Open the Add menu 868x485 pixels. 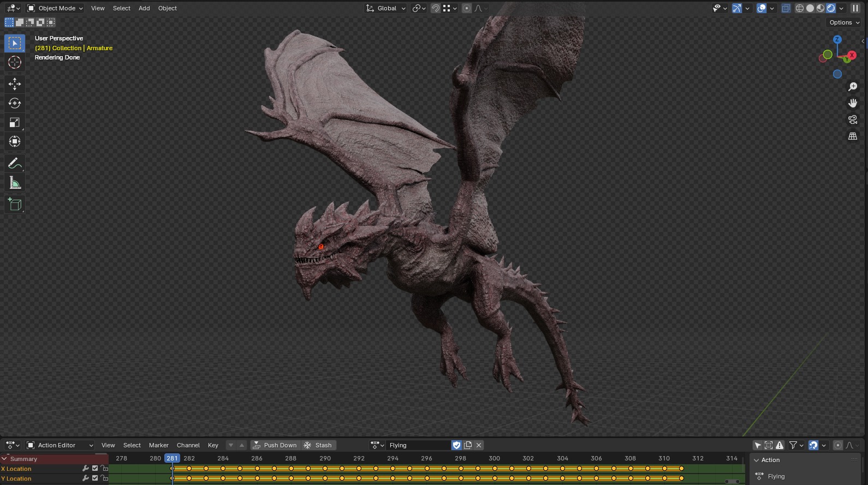click(144, 8)
